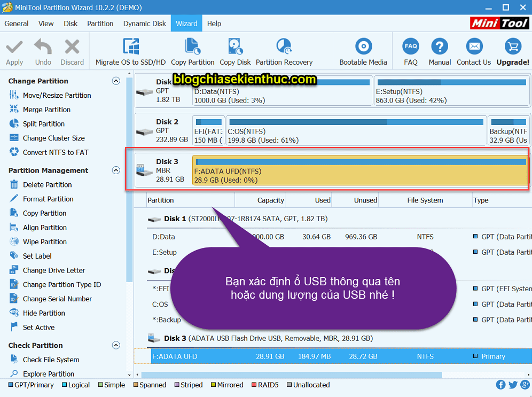Image resolution: width=532 pixels, height=397 pixels.
Task: Open the View menu
Action: click(x=46, y=24)
